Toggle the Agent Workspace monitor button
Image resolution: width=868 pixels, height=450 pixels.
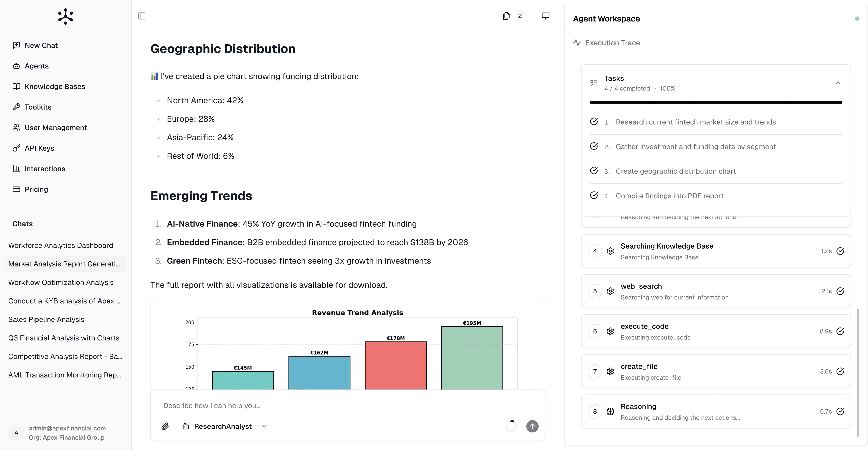tap(545, 16)
